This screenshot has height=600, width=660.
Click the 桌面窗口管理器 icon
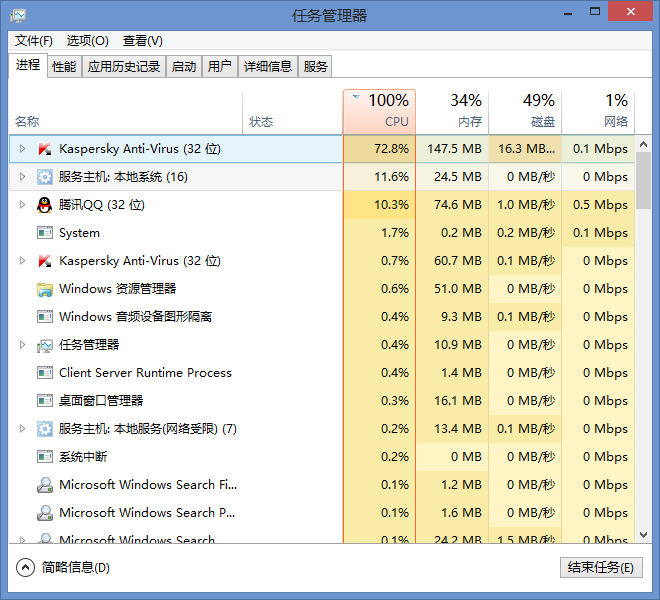point(45,401)
